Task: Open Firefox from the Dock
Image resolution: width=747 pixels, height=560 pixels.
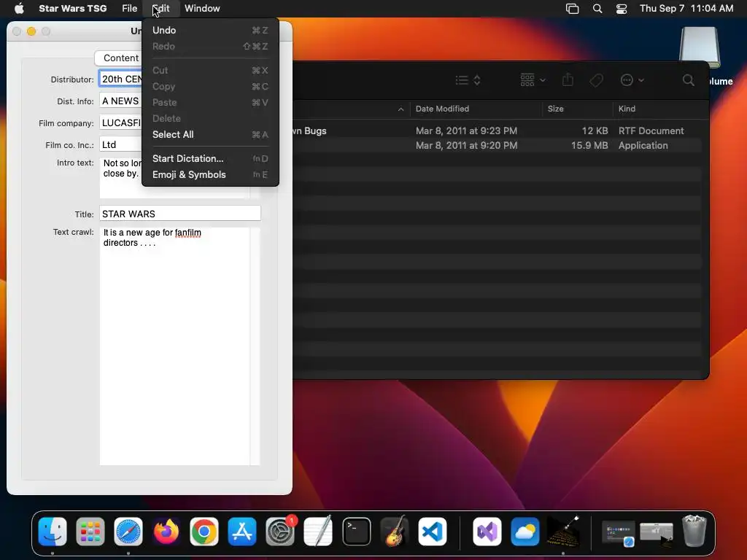Action: (166, 532)
